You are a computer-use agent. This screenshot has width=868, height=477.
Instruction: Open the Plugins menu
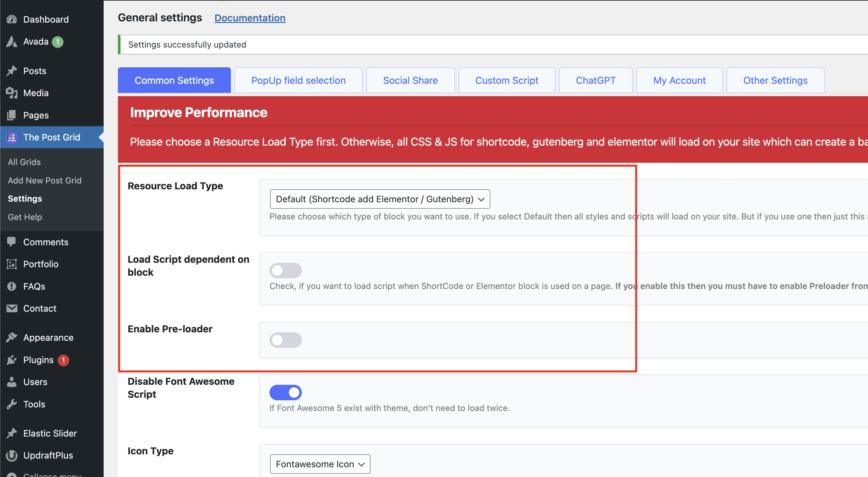pyautogui.click(x=52, y=360)
